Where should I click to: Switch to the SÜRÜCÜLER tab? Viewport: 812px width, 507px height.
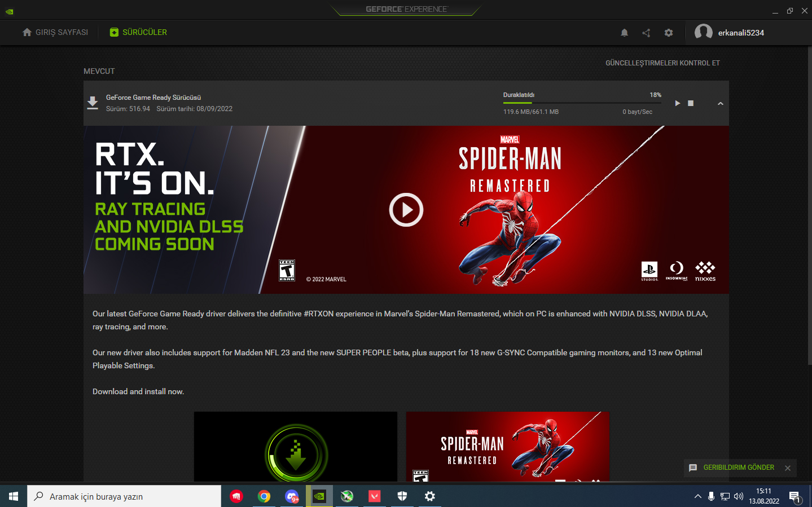point(138,32)
